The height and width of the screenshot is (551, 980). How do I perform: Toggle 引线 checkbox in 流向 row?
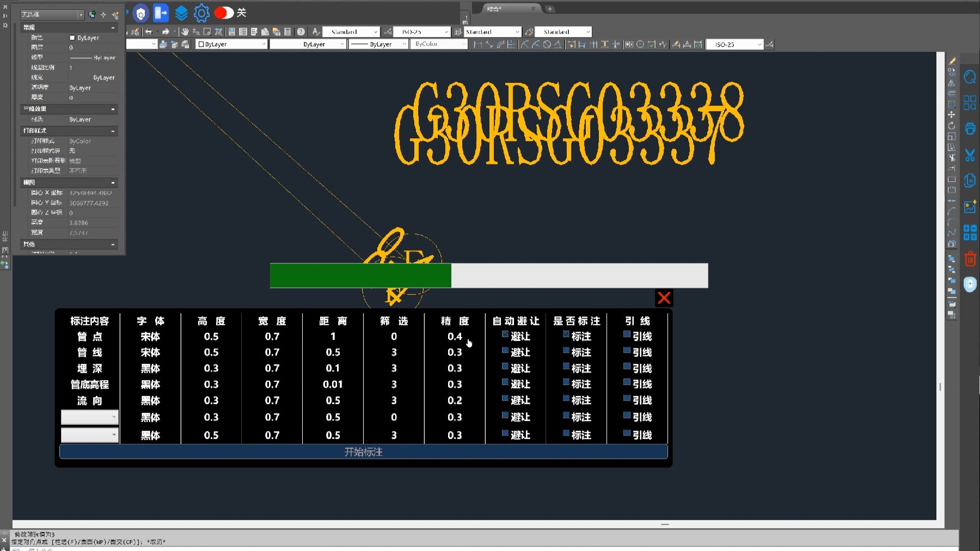627,399
